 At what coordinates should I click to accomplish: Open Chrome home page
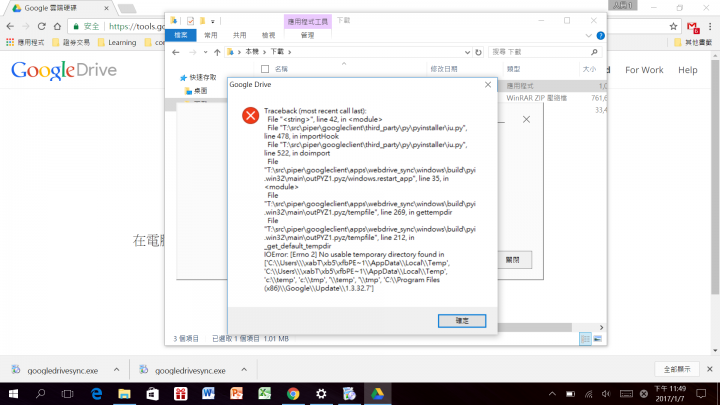point(57,26)
